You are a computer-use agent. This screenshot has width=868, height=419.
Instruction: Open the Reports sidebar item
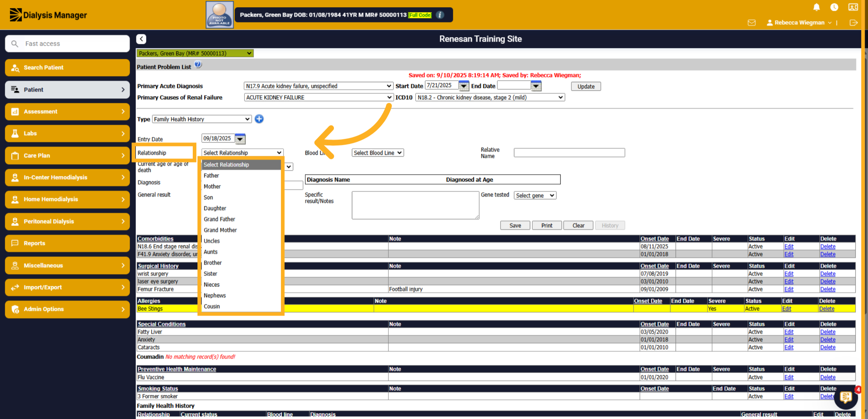[67, 243]
